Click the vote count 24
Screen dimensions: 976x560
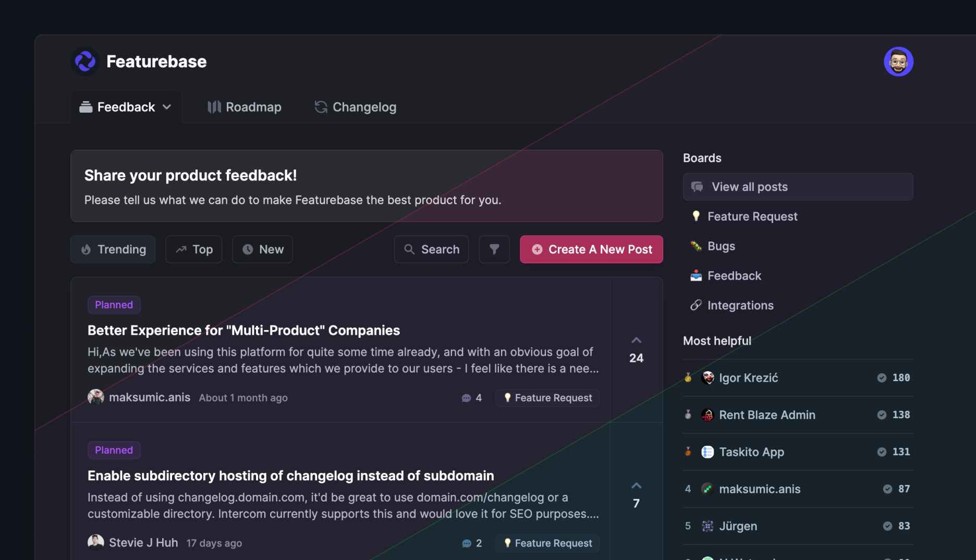click(x=636, y=358)
